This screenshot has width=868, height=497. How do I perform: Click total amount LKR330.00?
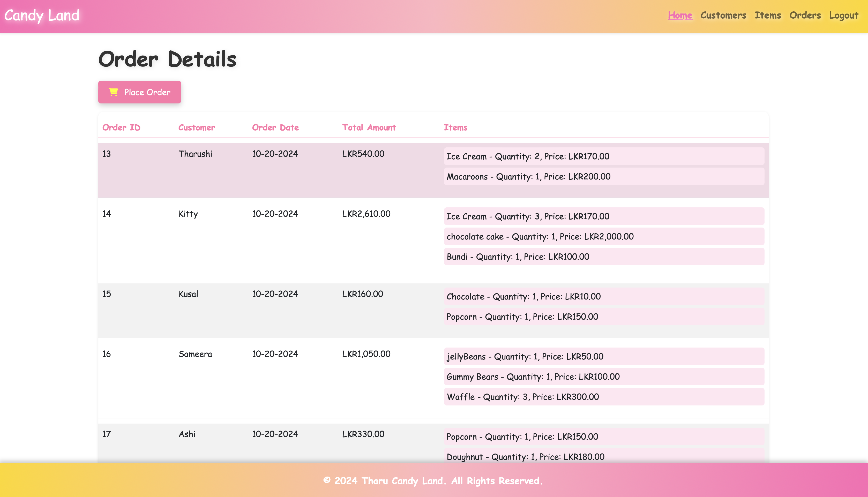[363, 434]
